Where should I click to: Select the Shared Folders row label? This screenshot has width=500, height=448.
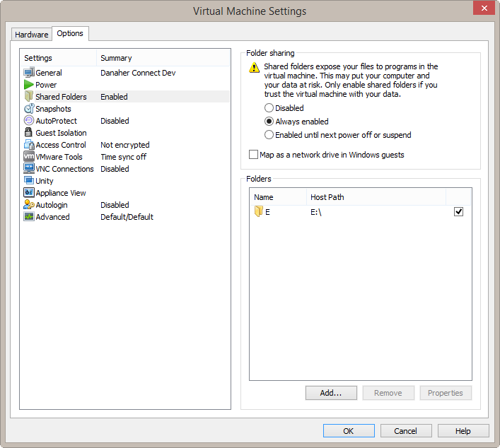coord(61,97)
